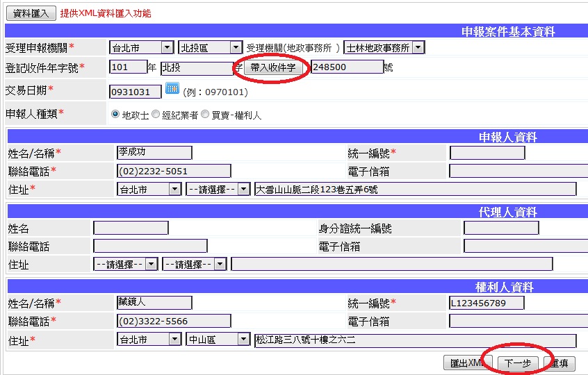
Task: Select the rights holder 聯絡電話 field
Action: pos(173,321)
